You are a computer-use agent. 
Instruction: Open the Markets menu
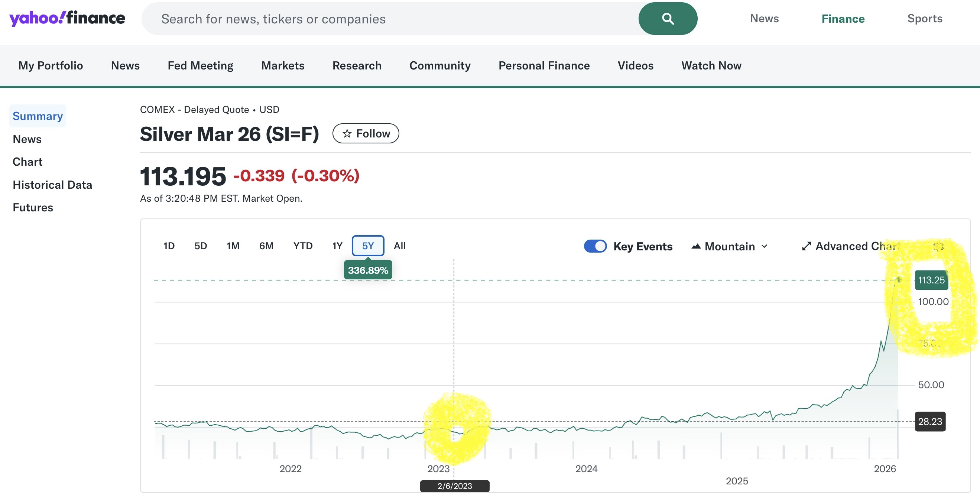coord(283,65)
